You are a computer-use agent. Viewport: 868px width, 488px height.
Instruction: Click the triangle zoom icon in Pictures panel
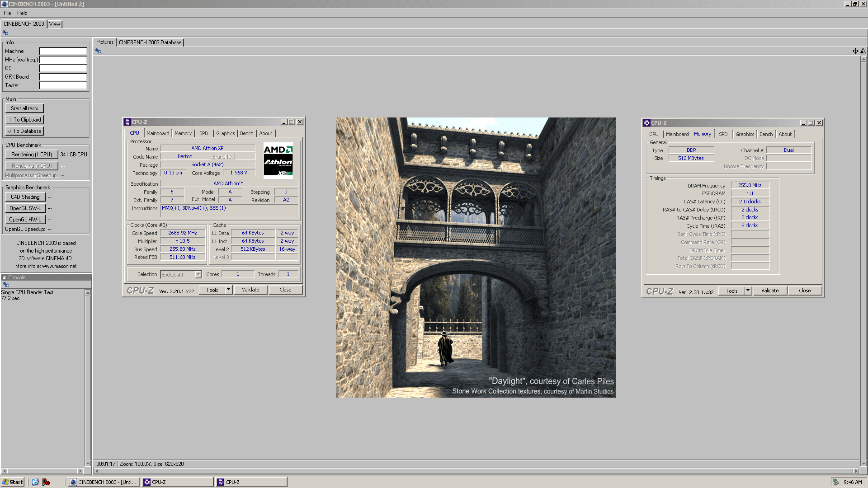[x=863, y=51]
